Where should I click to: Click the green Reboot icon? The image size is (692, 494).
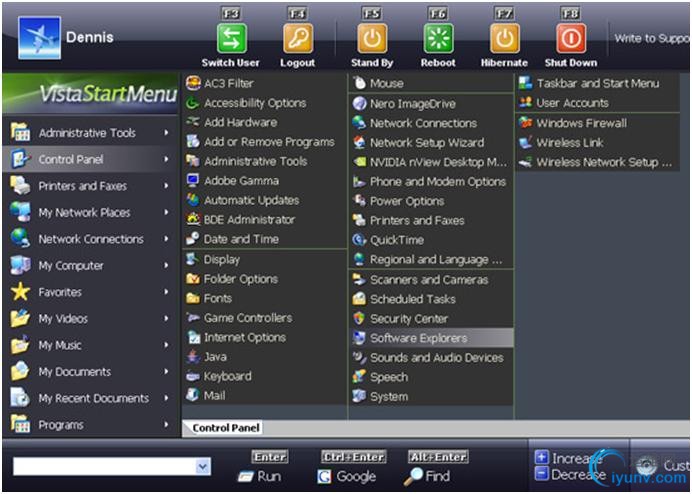(438, 38)
